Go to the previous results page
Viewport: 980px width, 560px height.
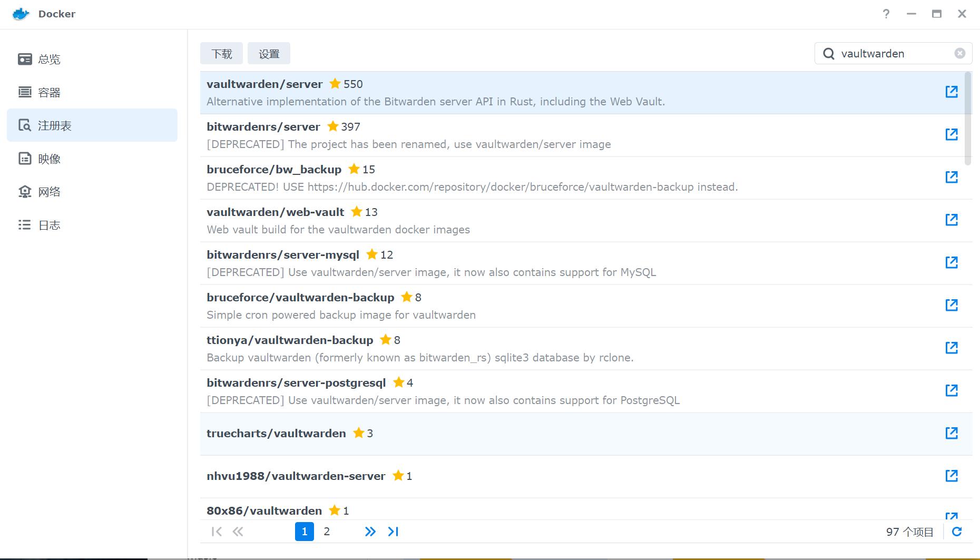point(238,532)
